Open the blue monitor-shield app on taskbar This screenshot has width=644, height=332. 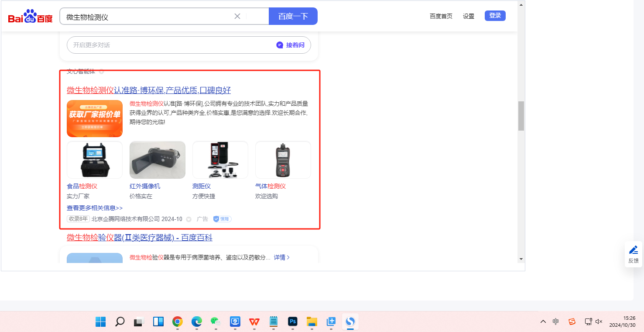click(235, 322)
